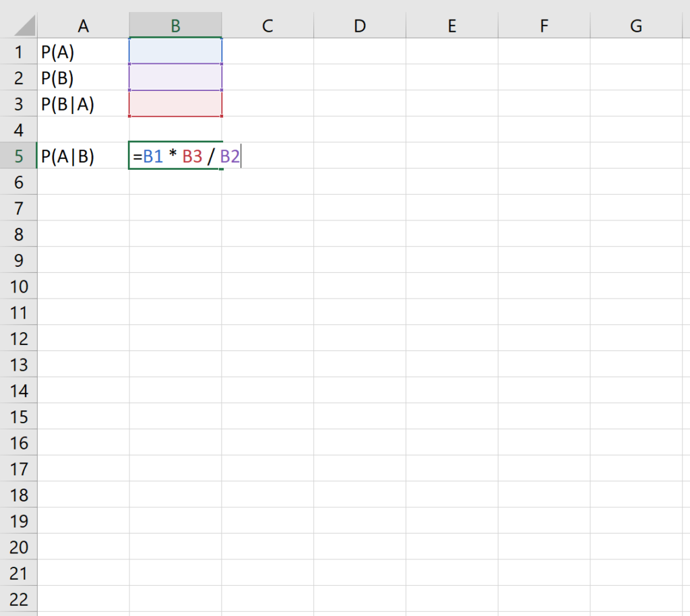Select the red-bordered P(B|A) cell B3
The width and height of the screenshot is (690, 616).
pos(175,104)
